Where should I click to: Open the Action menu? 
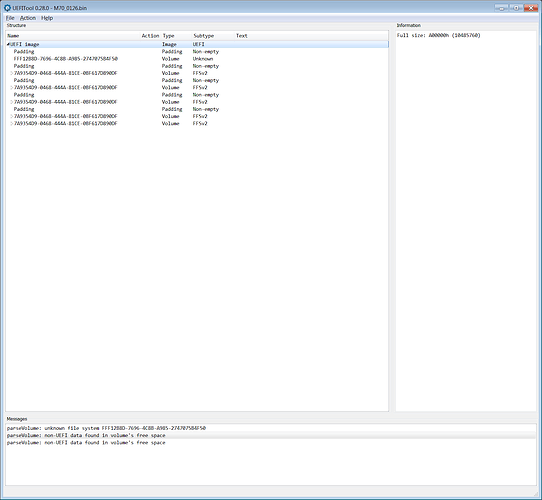(28, 18)
